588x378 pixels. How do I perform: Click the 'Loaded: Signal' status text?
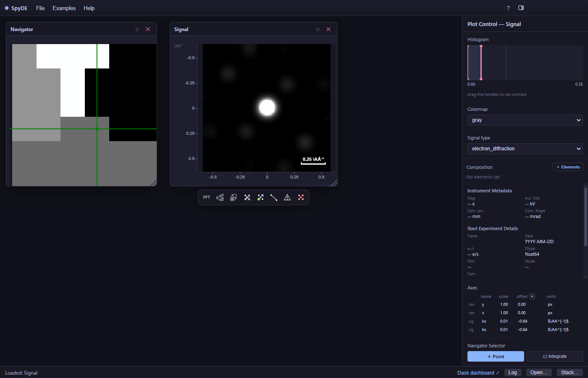tap(21, 373)
